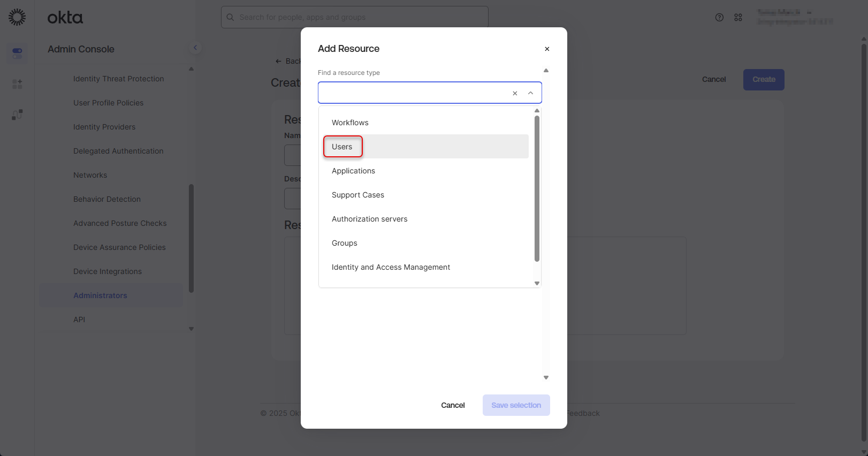The height and width of the screenshot is (456, 868).
Task: Click the toggle-style icon in left rail
Action: 17,53
